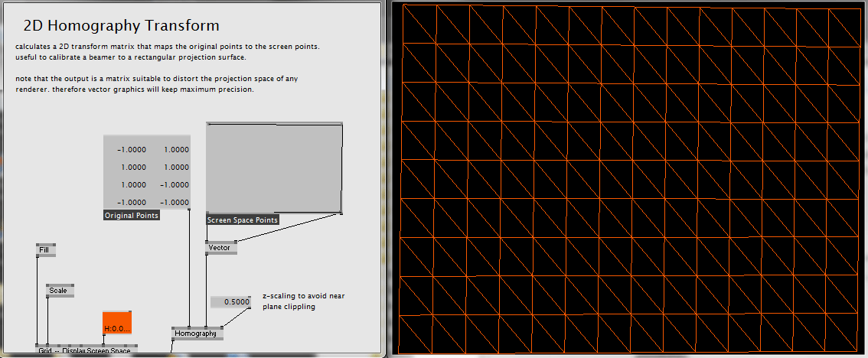Select right -1.0000 in fourth Original Points row
This screenshot has height=358, width=868.
[x=175, y=202]
